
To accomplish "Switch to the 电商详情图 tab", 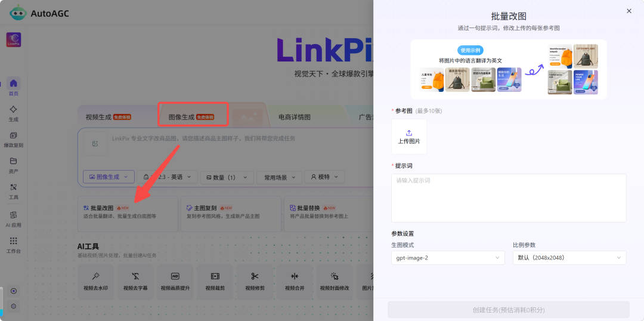I will tap(295, 117).
